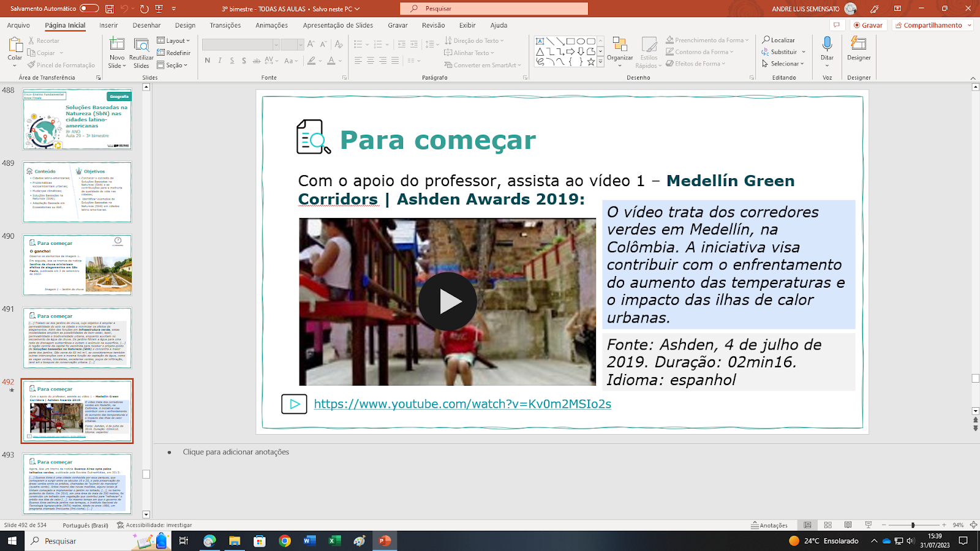
Task: Collapse the ribbon chevron
Action: point(973,78)
